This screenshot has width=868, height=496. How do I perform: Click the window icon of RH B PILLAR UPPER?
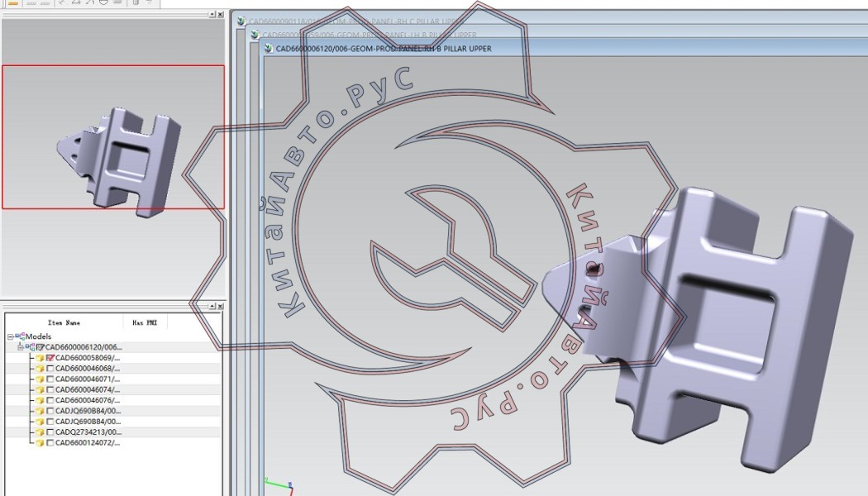[x=269, y=49]
